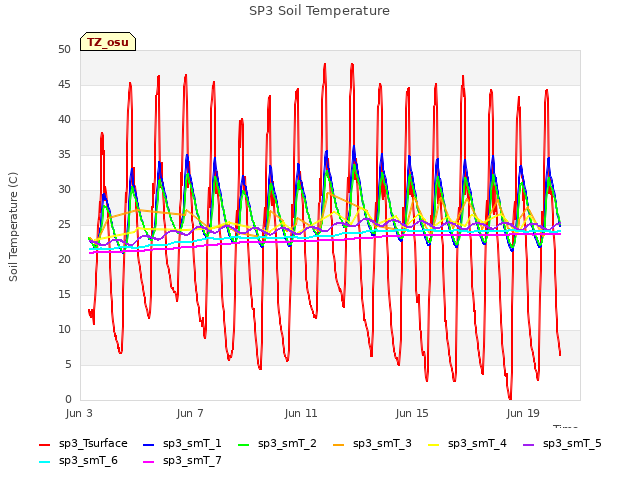Toggle sp3_smT_5 legend entry

[562, 444]
